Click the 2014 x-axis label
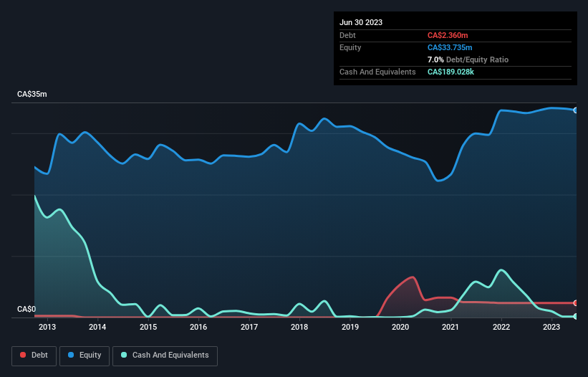Screen dimensions: 588x377 pyautogui.click(x=97, y=327)
